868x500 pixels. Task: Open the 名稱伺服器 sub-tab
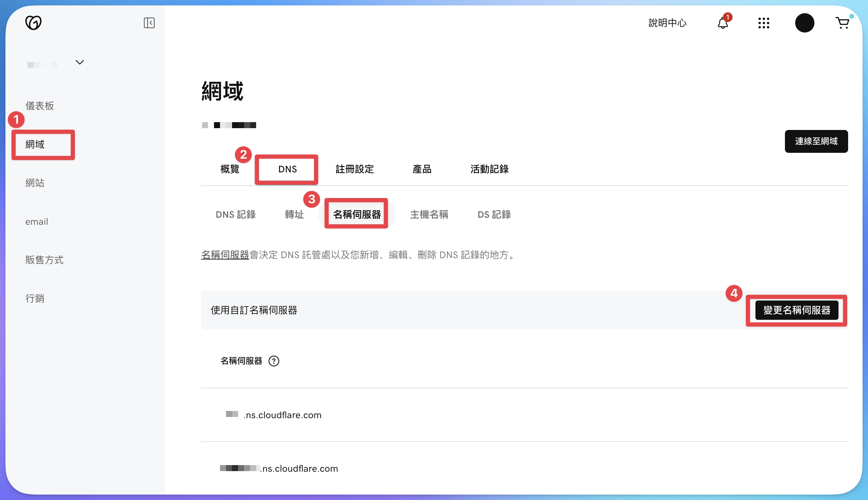click(357, 214)
